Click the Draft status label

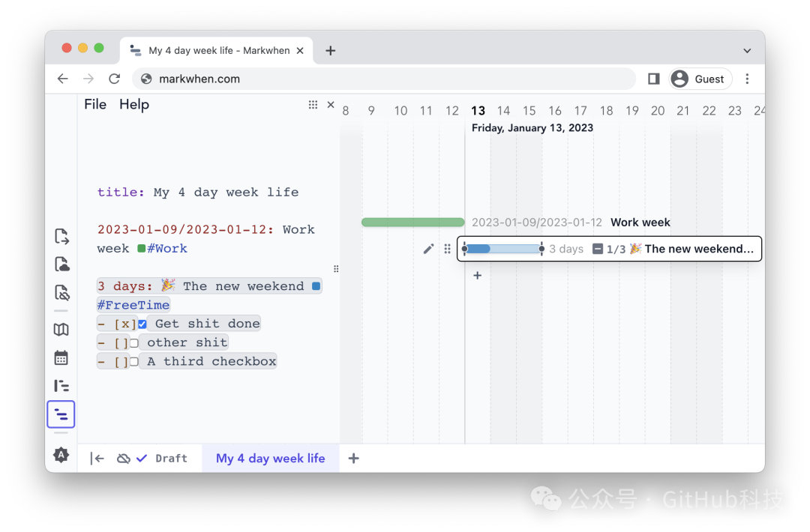pos(171,459)
